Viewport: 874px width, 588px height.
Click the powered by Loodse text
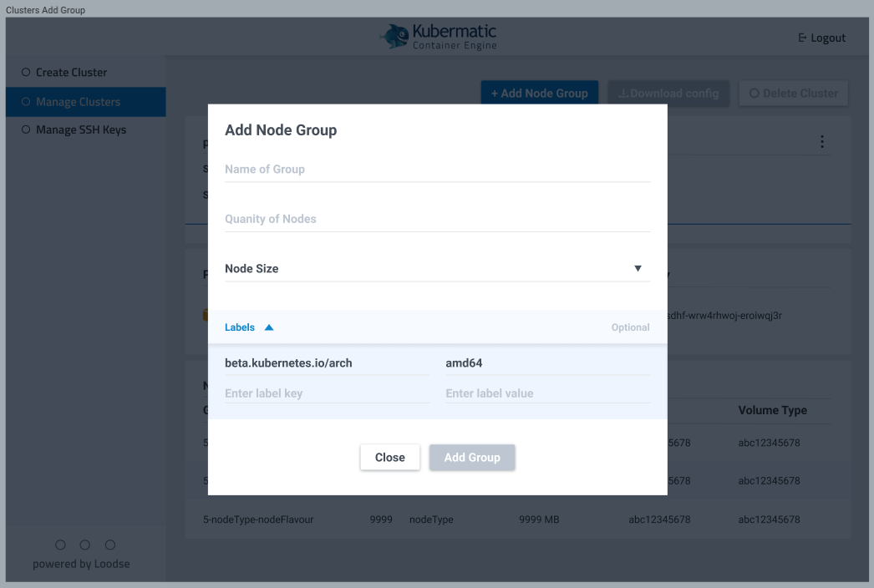[81, 564]
